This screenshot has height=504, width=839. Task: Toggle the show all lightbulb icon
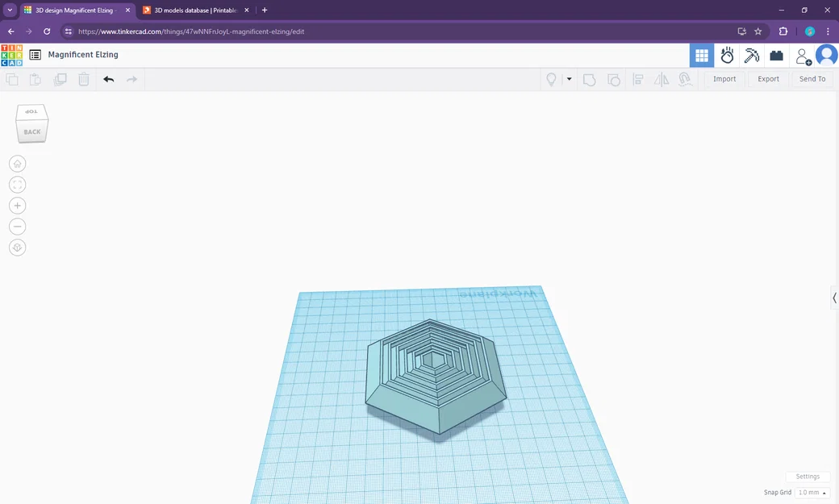(551, 80)
